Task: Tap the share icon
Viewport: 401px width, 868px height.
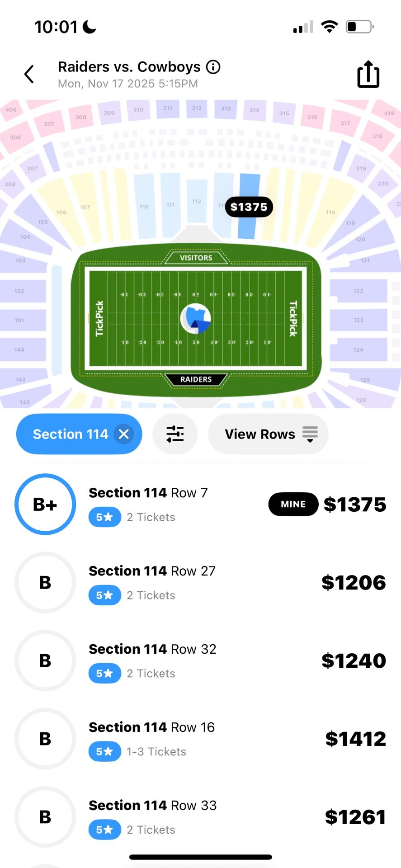Action: click(x=368, y=74)
